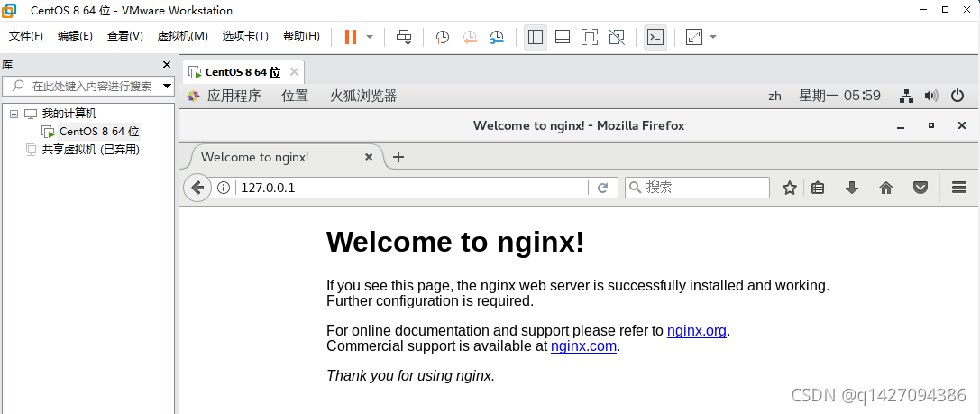This screenshot has width=980, height=414.
Task: Open the 火狐浏览器 app menu
Action: point(363,96)
